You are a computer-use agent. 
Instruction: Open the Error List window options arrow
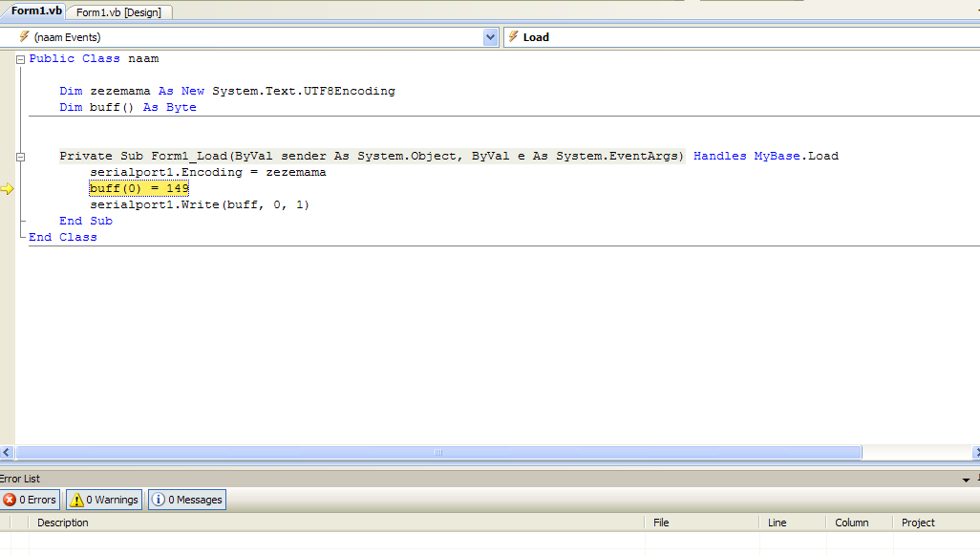966,480
